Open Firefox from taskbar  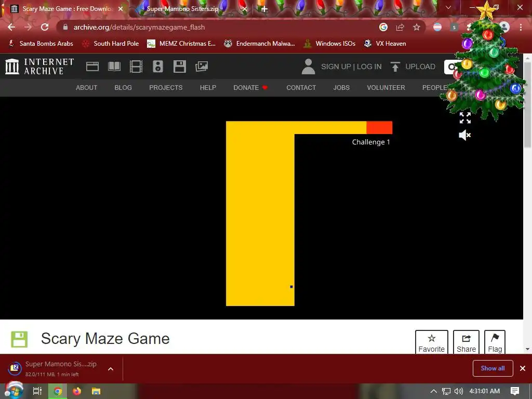(x=77, y=391)
